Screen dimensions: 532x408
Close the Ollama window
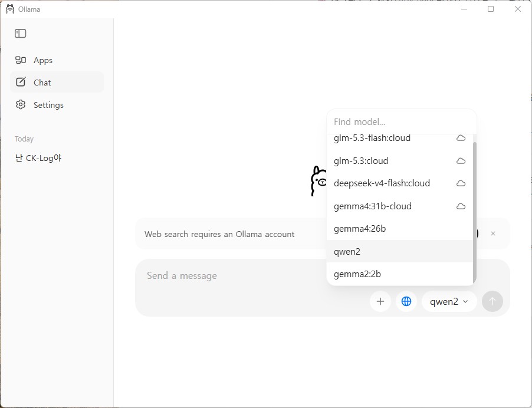518,9
